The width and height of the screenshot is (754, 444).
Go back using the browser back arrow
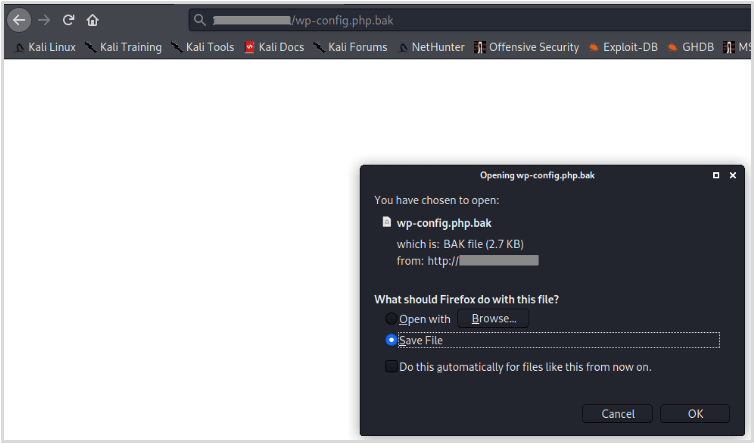[19, 20]
